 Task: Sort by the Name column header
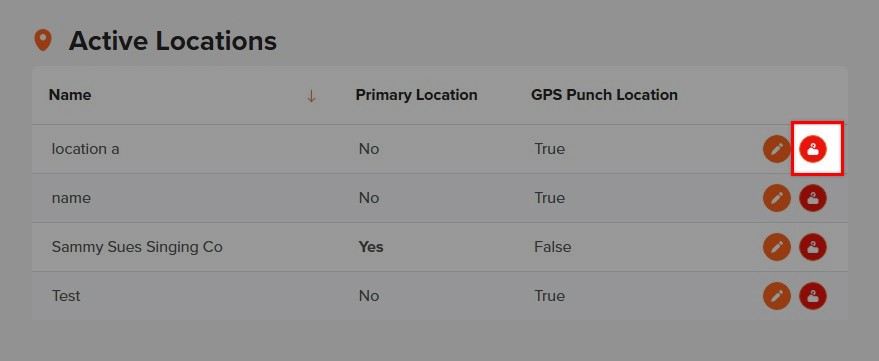coord(70,95)
